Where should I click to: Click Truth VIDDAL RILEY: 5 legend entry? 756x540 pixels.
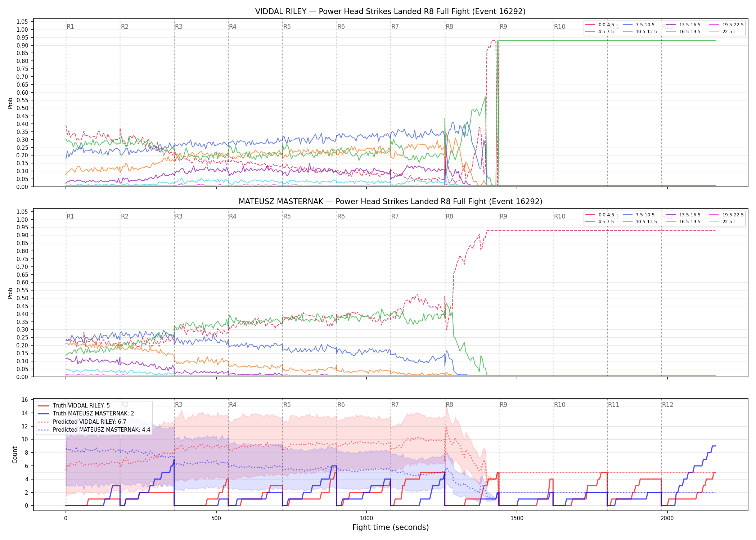74,405
